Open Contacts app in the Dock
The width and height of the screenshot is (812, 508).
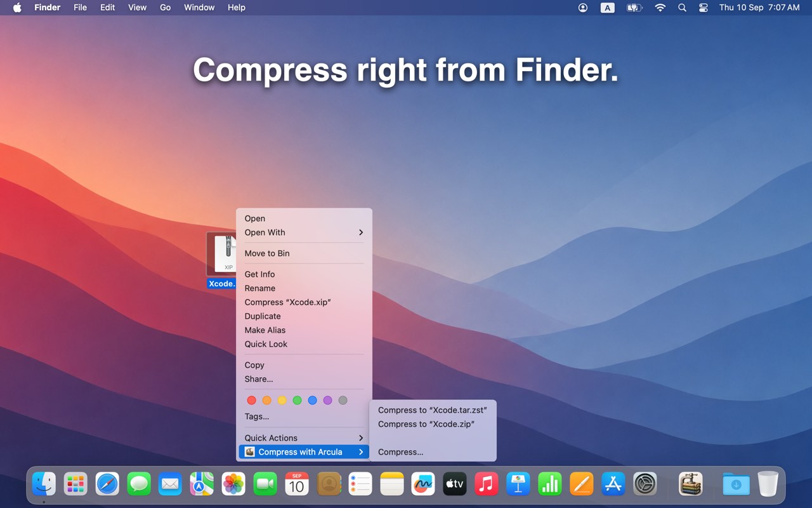[329, 485]
